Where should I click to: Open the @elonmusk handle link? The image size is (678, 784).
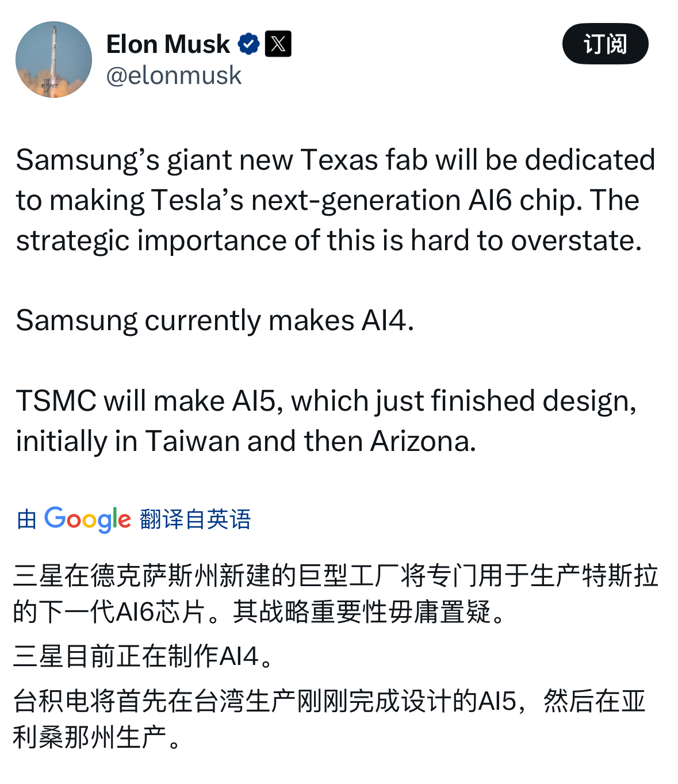(174, 75)
